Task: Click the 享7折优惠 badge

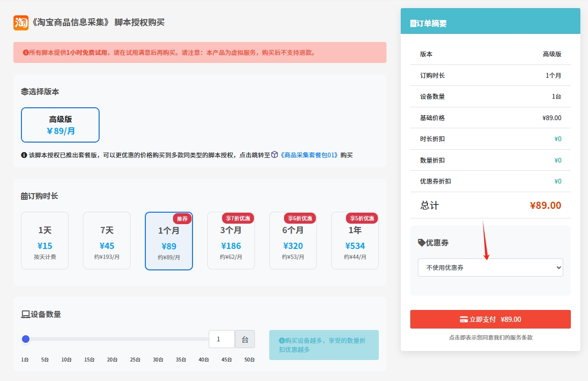Action: (x=238, y=218)
